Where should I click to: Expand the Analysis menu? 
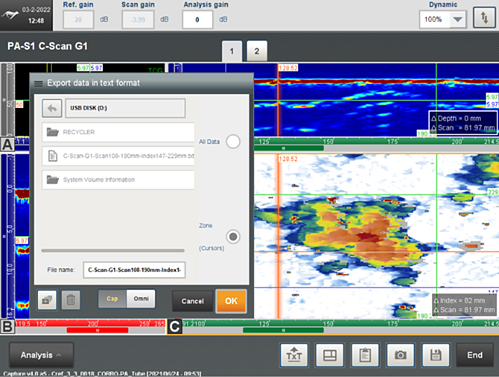click(x=41, y=355)
